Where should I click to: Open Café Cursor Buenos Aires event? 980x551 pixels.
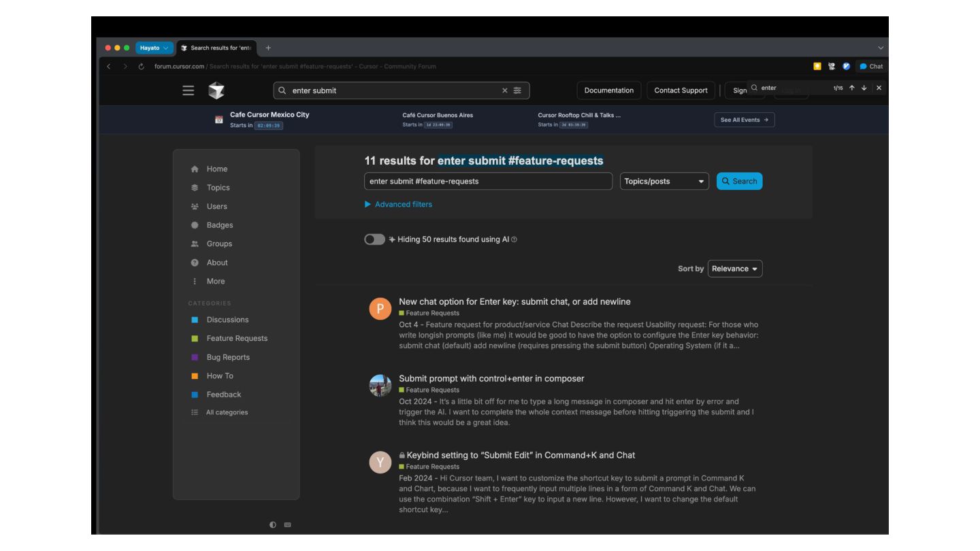438,115
